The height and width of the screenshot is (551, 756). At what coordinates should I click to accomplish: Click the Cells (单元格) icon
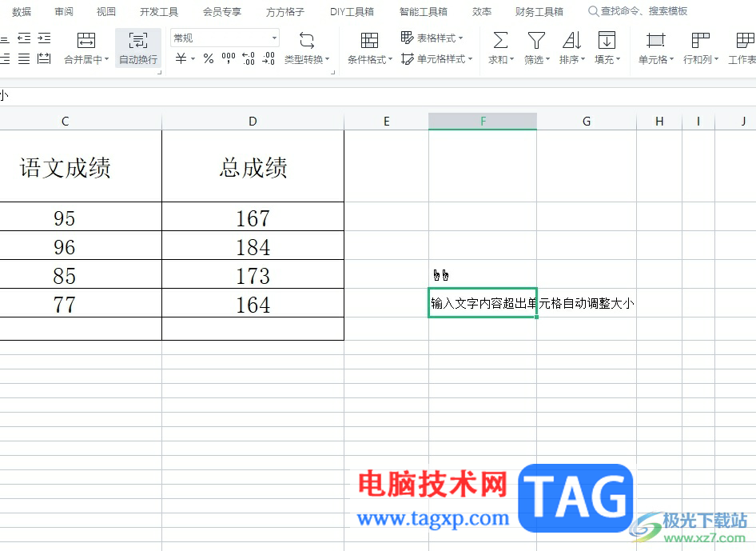pyautogui.click(x=656, y=41)
